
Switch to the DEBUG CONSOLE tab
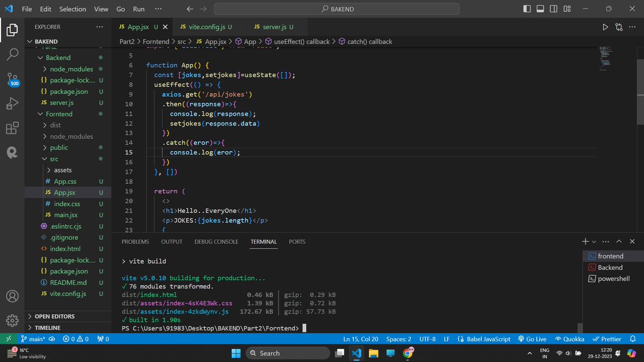[x=216, y=242]
